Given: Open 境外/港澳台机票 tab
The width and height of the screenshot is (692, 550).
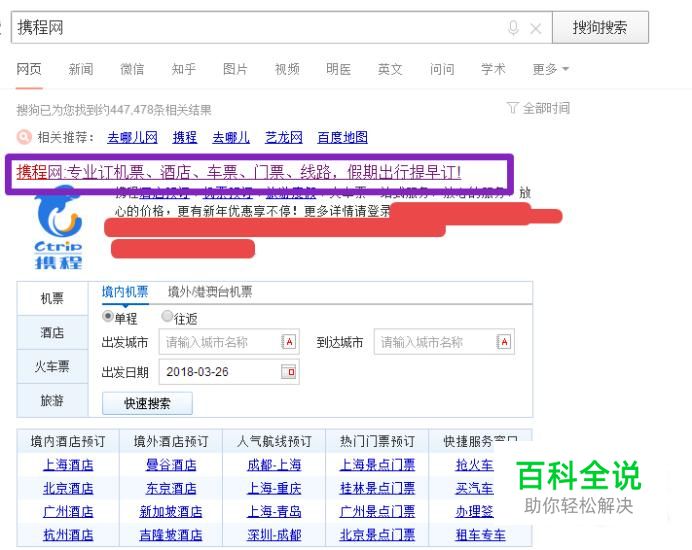Looking at the screenshot, I should (x=210, y=292).
